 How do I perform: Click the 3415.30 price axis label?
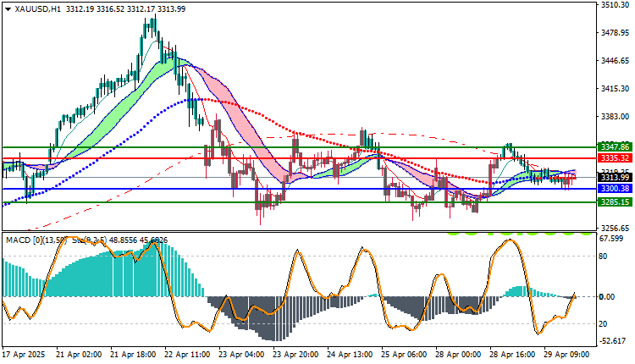tap(615, 88)
